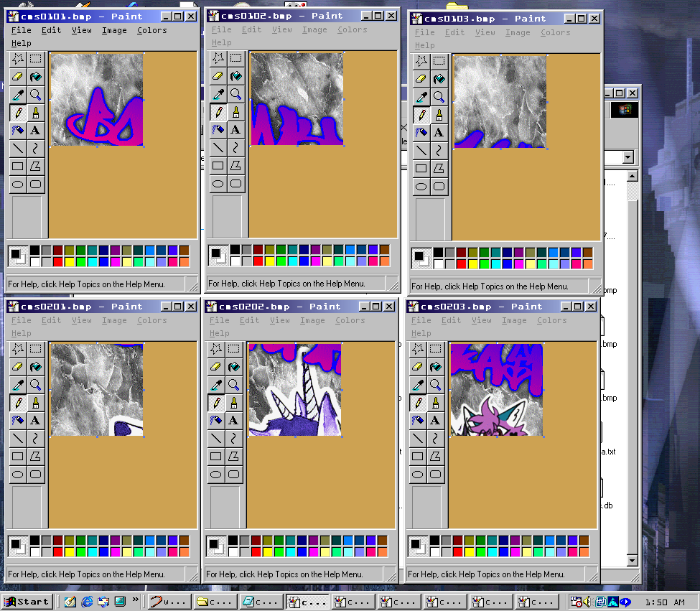Image resolution: width=700 pixels, height=611 pixels.
Task: Pick the Brush tool in cms0203.bmp Paint
Action: point(436,402)
